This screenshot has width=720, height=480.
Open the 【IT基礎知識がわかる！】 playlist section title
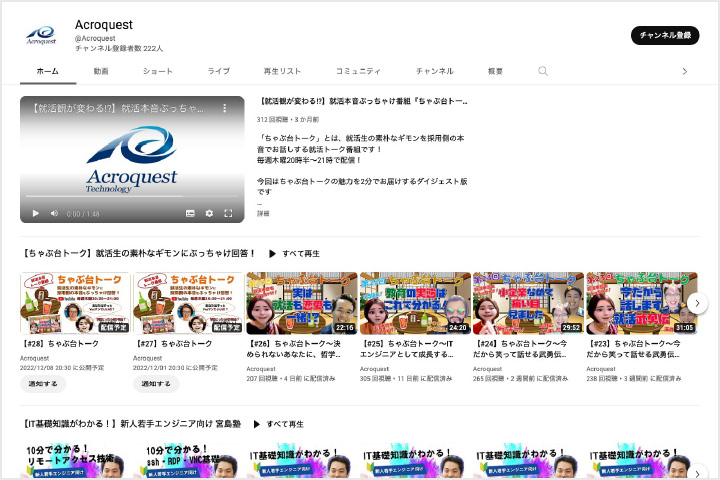coord(131,424)
